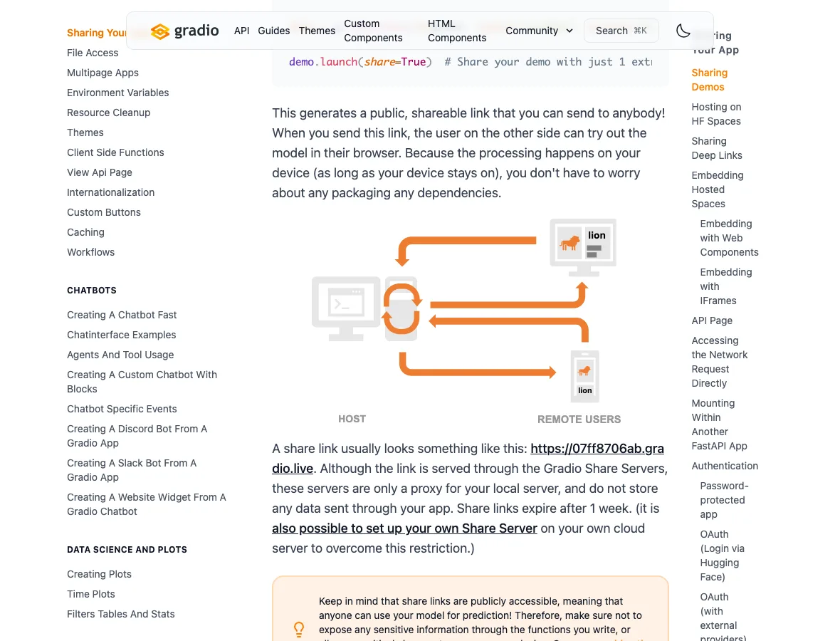Open the API menu item

tap(241, 31)
